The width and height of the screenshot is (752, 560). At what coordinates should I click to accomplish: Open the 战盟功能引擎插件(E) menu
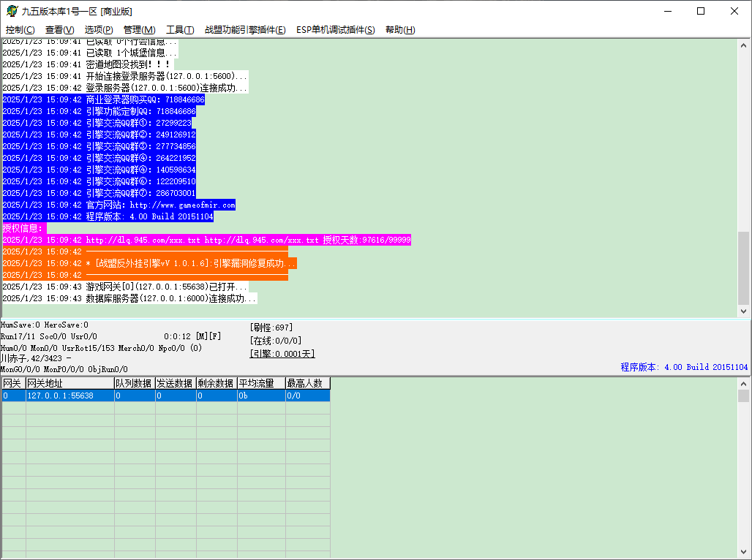click(245, 30)
